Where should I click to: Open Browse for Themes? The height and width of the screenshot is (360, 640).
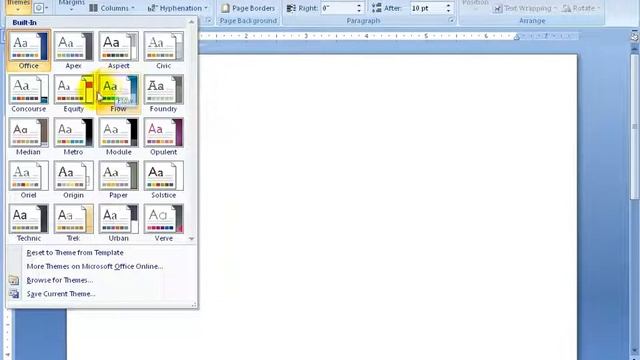click(x=60, y=280)
